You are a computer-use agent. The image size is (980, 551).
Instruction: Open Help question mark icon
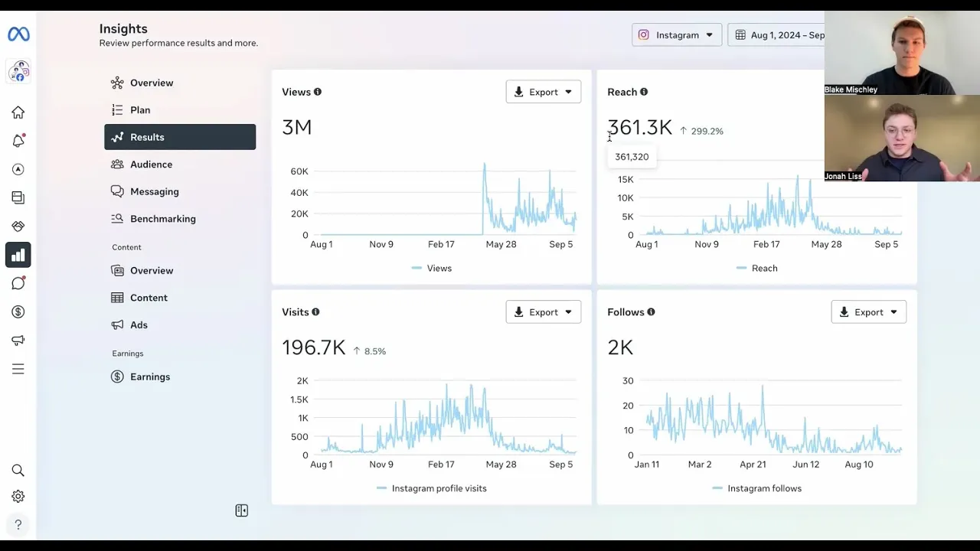tap(18, 525)
